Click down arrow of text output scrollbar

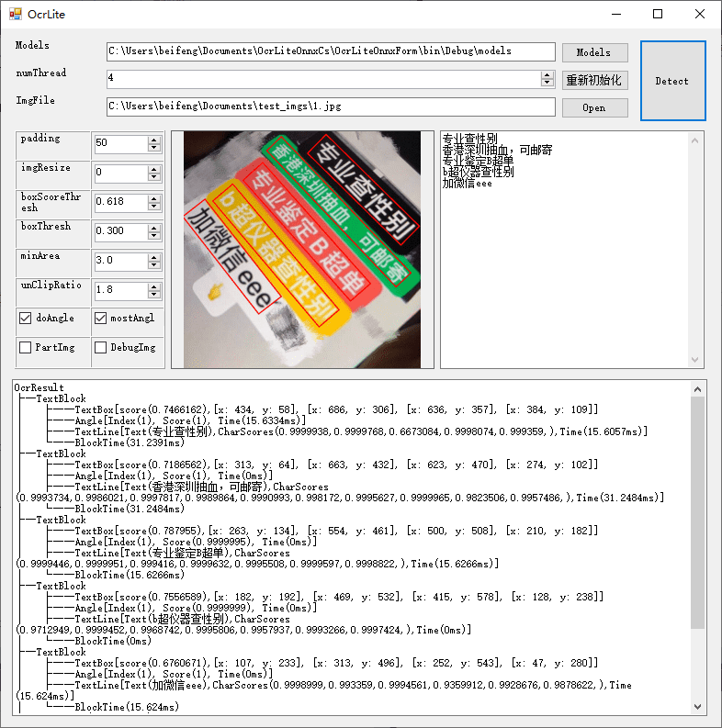click(x=695, y=360)
